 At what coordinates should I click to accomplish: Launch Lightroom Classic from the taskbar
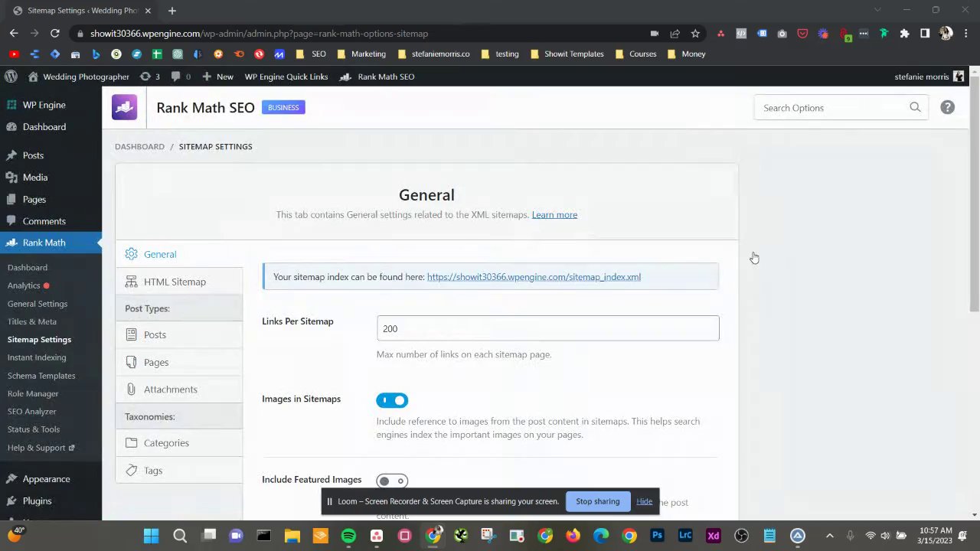pyautogui.click(x=685, y=536)
